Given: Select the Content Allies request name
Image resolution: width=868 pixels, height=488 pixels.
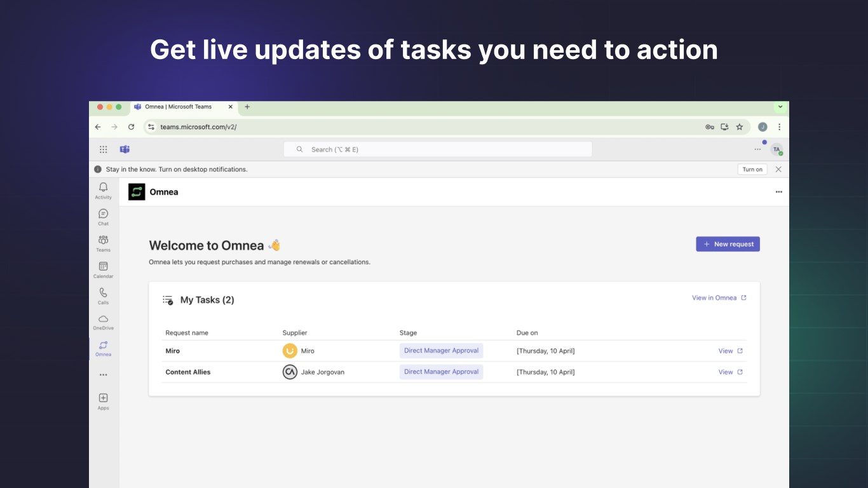Looking at the screenshot, I should (x=188, y=372).
